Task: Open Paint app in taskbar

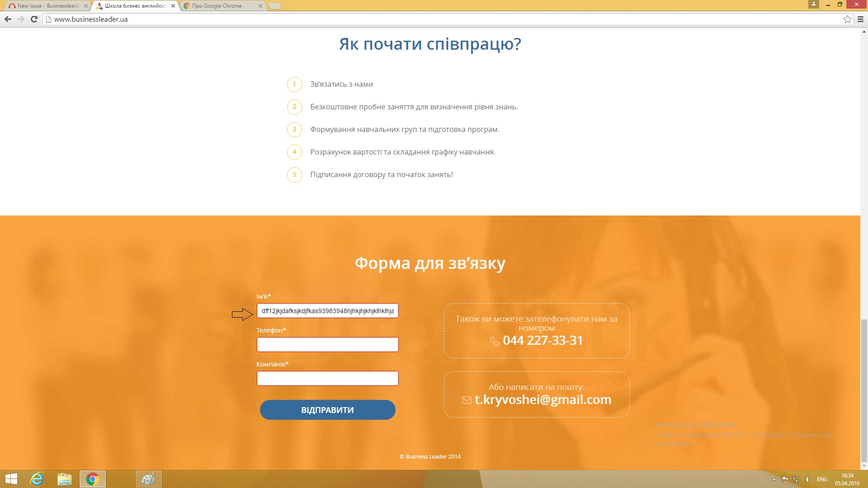Action: [148, 479]
